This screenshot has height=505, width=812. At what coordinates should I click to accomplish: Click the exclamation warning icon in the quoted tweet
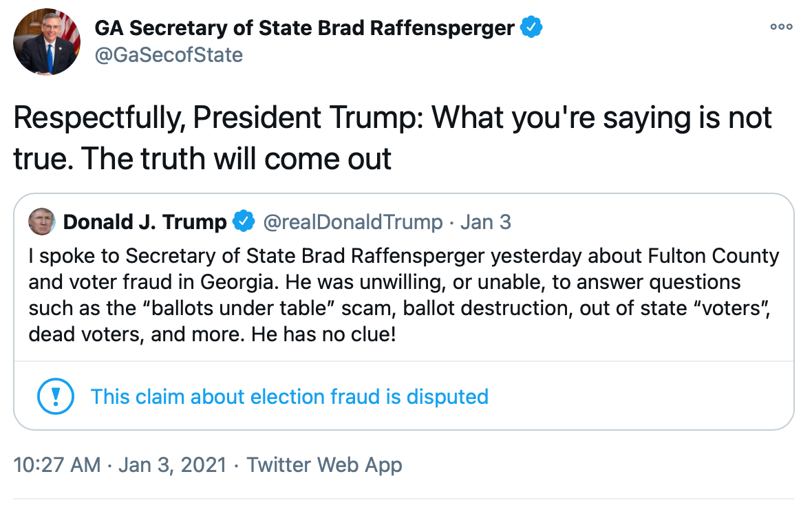coord(51,396)
